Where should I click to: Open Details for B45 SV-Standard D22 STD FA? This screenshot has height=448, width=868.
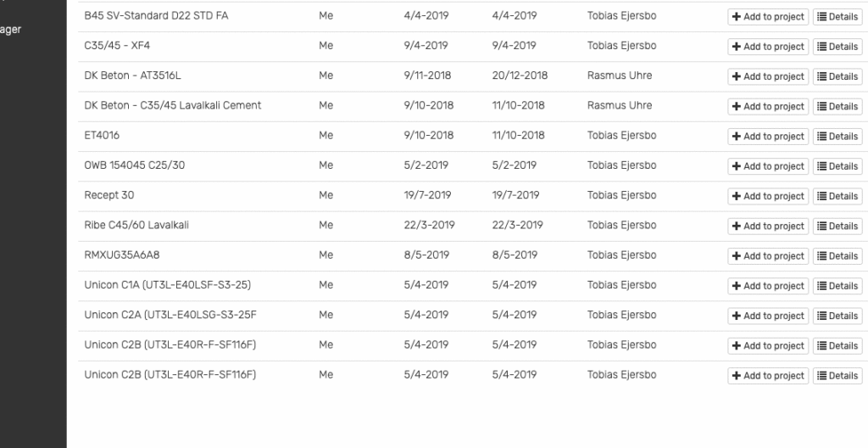837,17
